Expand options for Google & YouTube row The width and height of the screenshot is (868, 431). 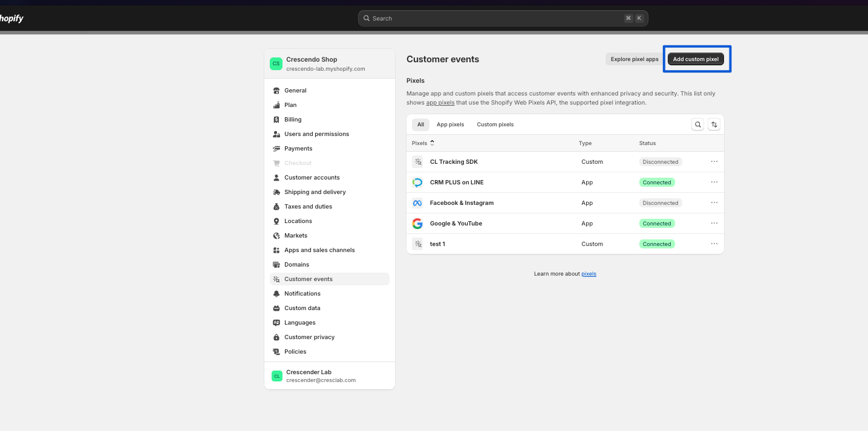coord(714,224)
